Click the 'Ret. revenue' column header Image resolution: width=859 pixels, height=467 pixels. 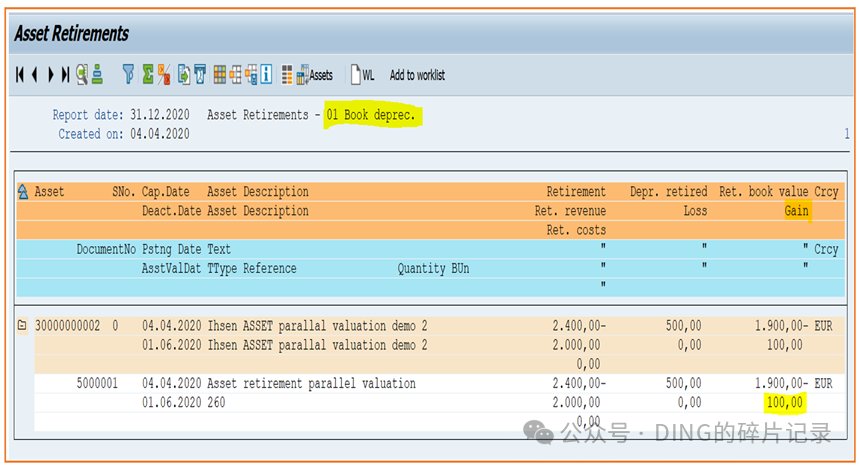(x=570, y=211)
